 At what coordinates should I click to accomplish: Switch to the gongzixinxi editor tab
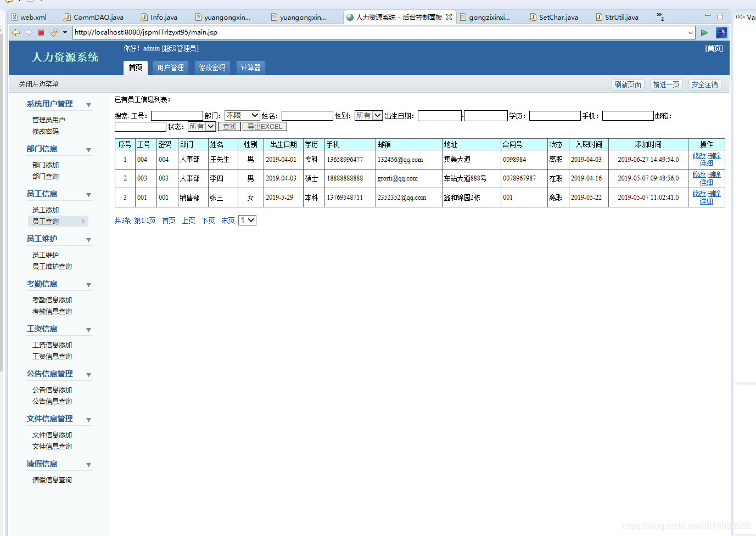tap(485, 17)
